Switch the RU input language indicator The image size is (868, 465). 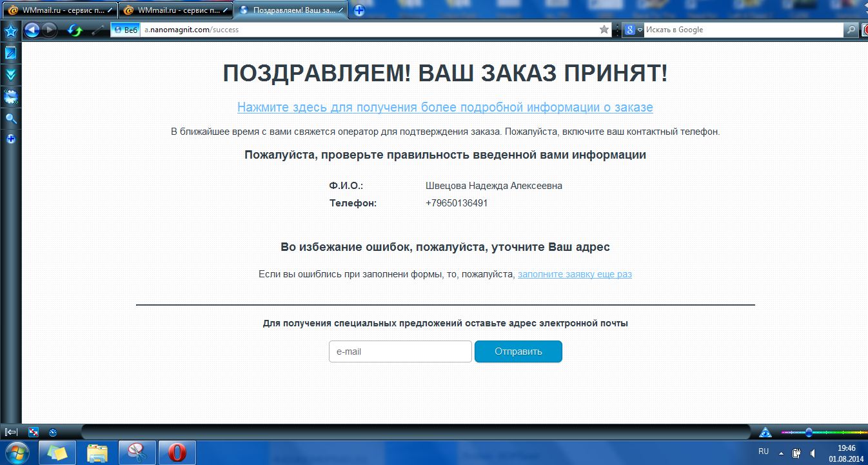coord(764,451)
